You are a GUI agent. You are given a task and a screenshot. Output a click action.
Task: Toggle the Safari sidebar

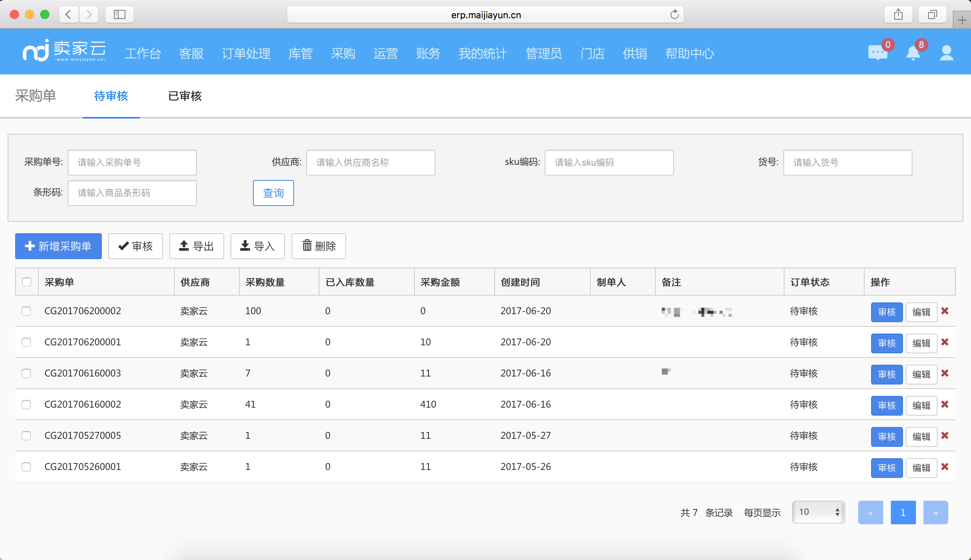pyautogui.click(x=120, y=14)
